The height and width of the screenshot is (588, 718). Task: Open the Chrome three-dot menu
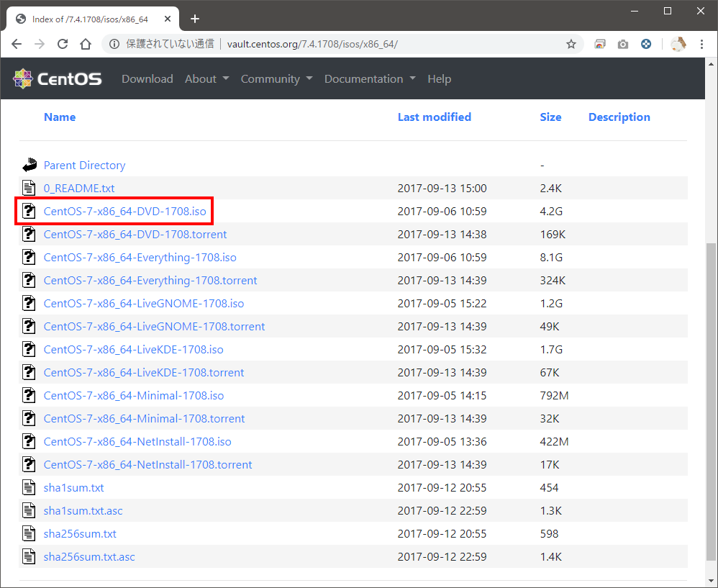pos(701,44)
